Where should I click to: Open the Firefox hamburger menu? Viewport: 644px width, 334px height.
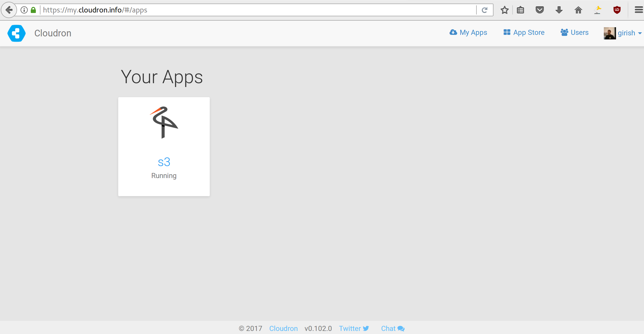(x=639, y=10)
